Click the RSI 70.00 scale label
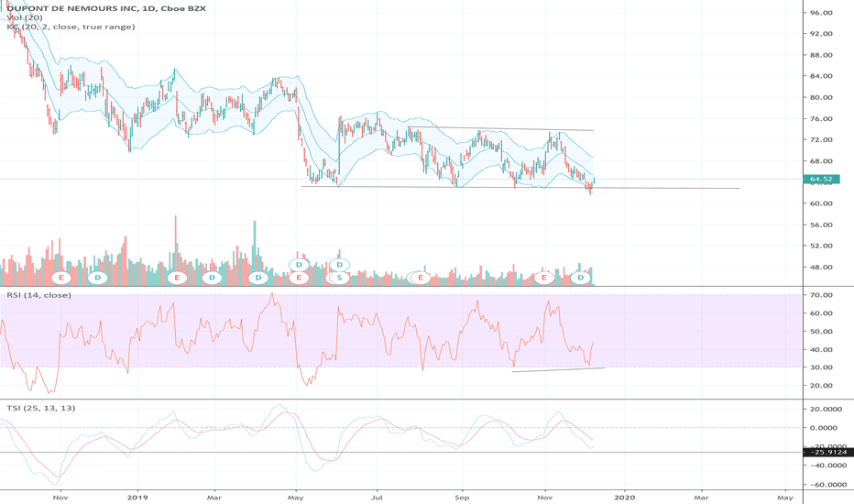This screenshot has height=504, width=854. click(x=821, y=295)
